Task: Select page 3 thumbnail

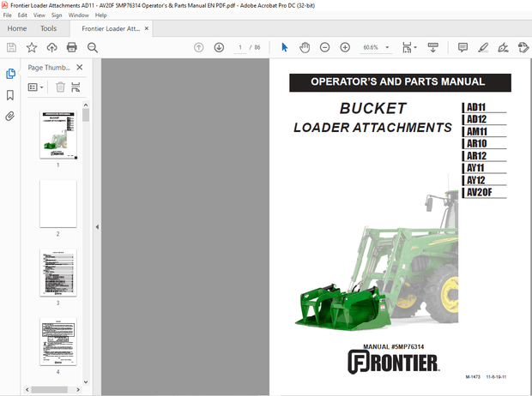Action: click(x=58, y=273)
